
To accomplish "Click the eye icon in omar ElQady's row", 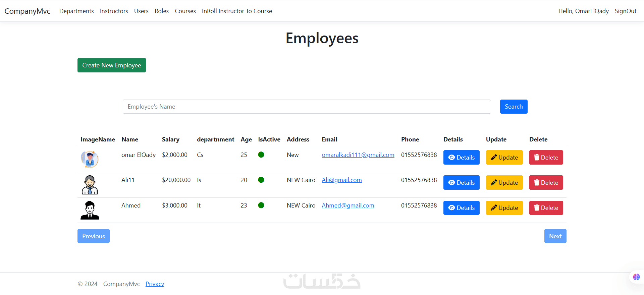I will click(x=451, y=158).
